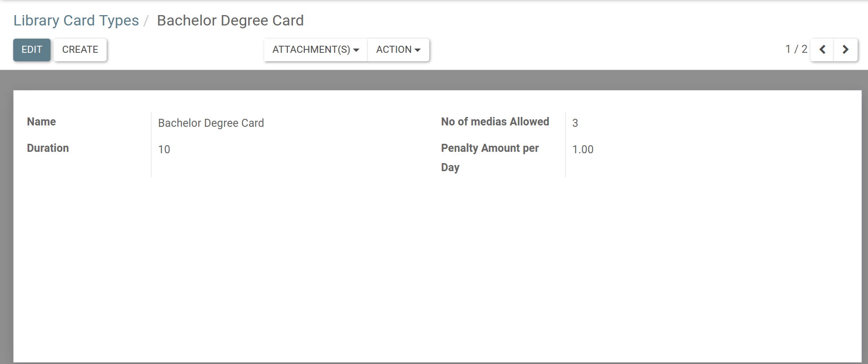Click the penalty amount value 1.00
This screenshot has width=868, height=364.
pyautogui.click(x=583, y=149)
